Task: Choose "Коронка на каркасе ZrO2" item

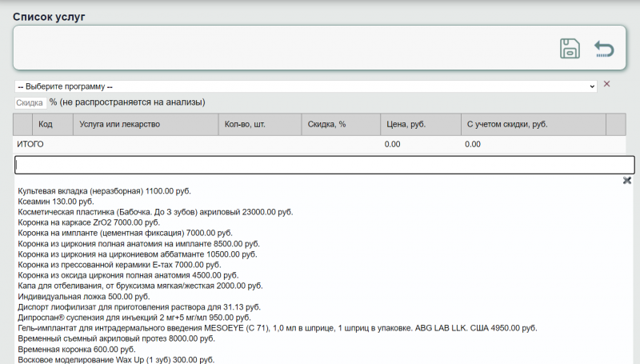Action: 89,222
